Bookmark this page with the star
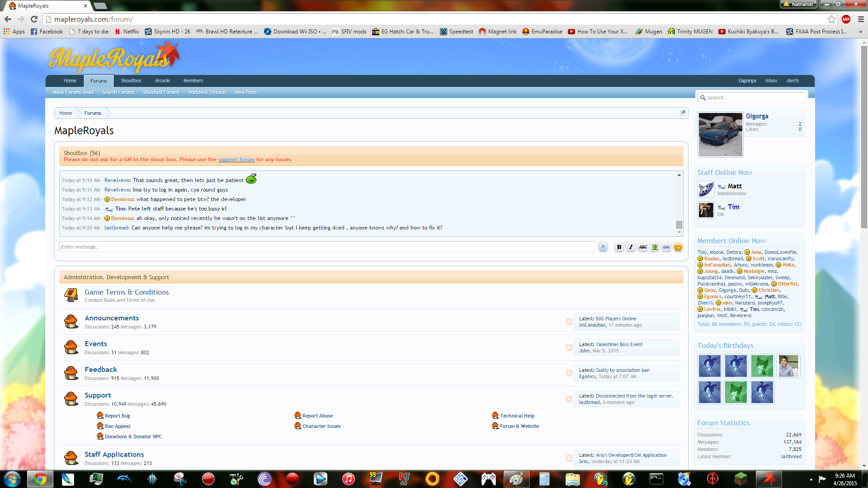Screen dimensions: 868x488 pyautogui.click(x=831, y=19)
